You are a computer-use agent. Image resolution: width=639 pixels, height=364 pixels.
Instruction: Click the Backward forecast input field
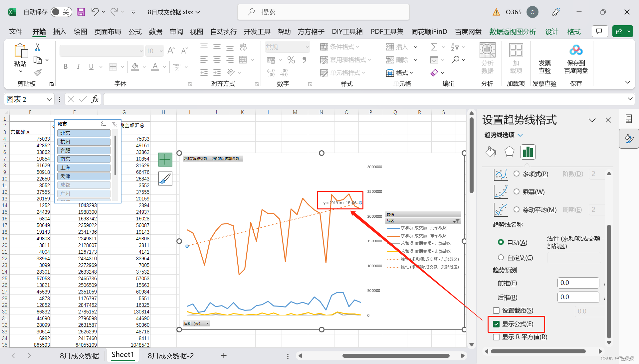578,297
